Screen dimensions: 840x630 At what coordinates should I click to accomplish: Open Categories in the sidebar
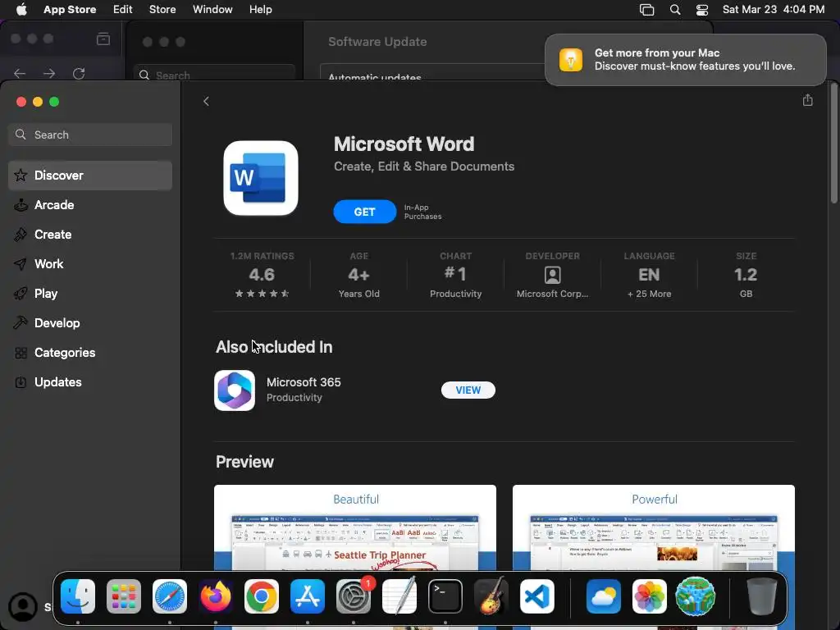tap(90, 353)
